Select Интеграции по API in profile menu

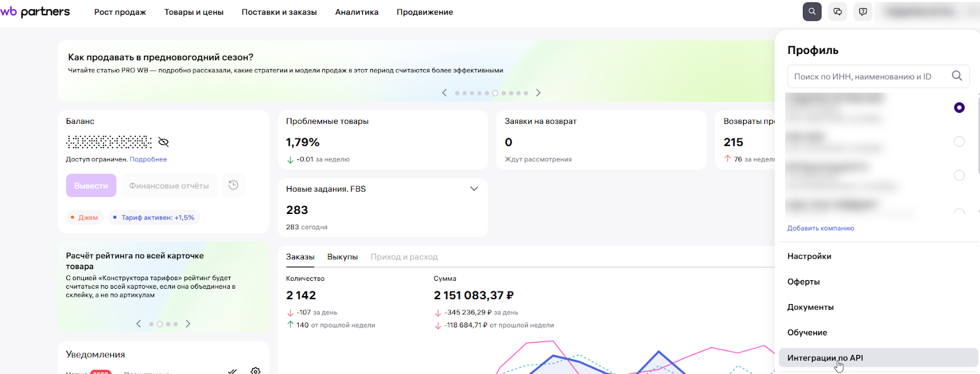tap(825, 358)
